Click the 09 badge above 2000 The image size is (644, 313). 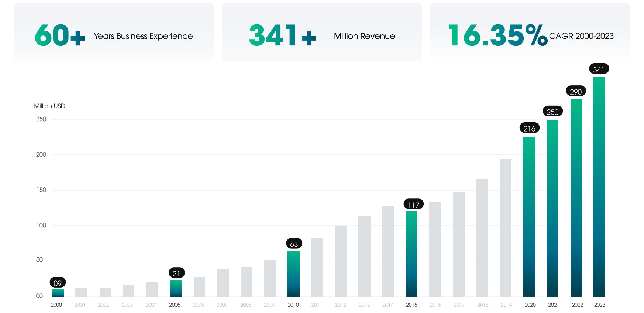click(58, 282)
